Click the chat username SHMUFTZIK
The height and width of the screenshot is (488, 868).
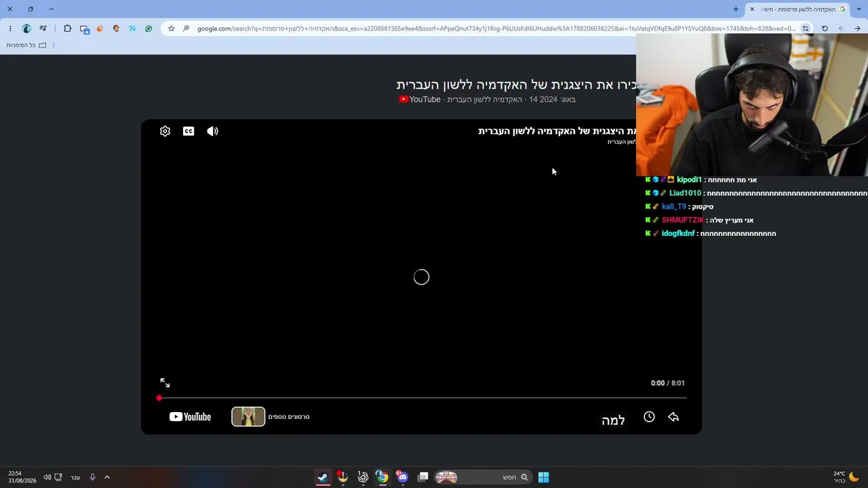pyautogui.click(x=683, y=220)
